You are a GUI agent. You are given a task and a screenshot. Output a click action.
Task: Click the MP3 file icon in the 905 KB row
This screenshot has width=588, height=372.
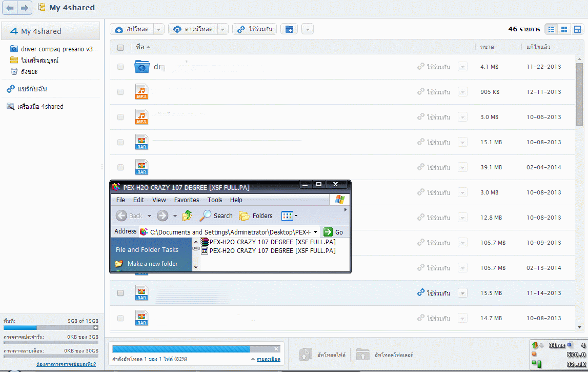pos(142,92)
